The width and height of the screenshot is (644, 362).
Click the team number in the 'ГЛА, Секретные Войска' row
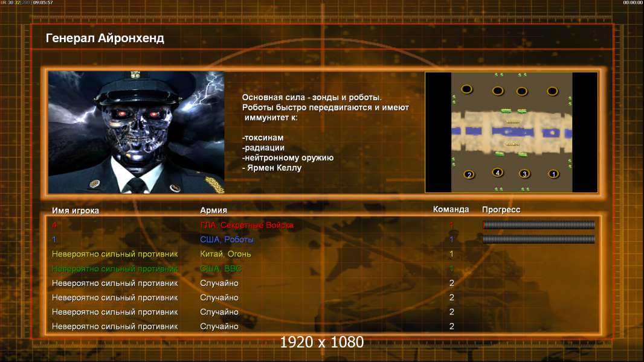(451, 224)
